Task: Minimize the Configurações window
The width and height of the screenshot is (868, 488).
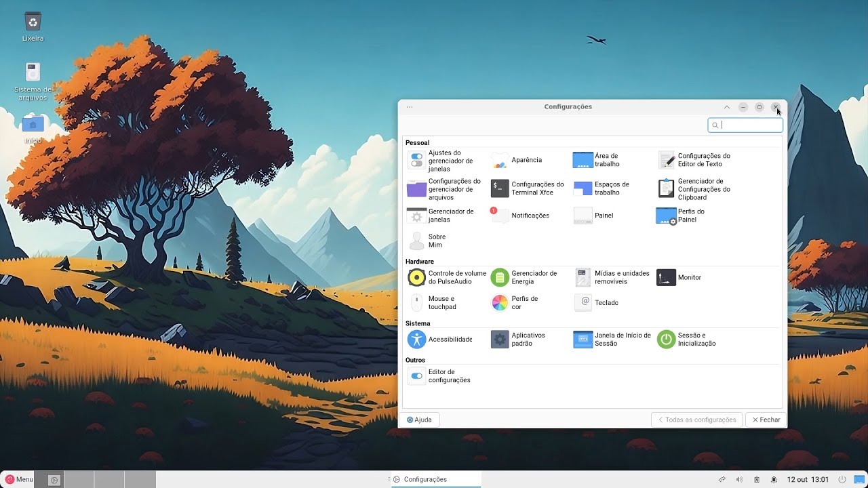Action: click(x=743, y=107)
